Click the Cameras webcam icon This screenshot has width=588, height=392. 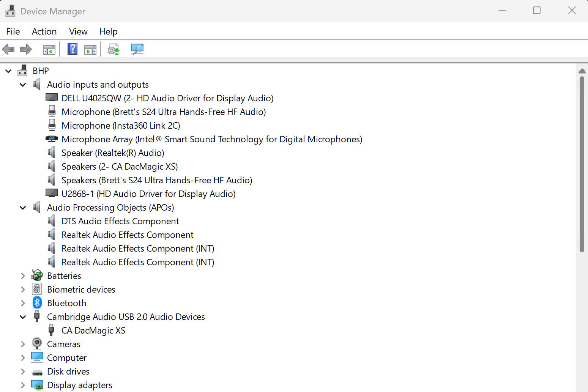pyautogui.click(x=37, y=343)
